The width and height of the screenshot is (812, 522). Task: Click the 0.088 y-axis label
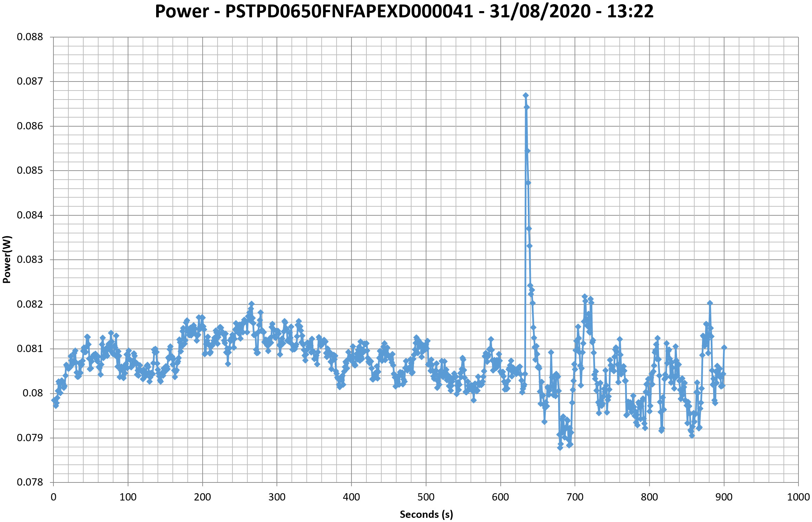tap(30, 37)
